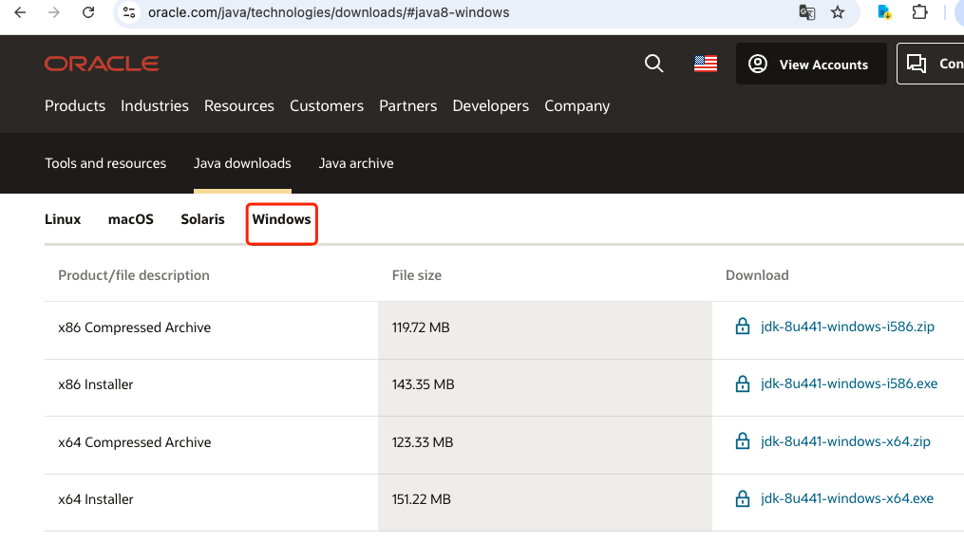
Task: Click the 119.72 MB file size
Action: [421, 327]
